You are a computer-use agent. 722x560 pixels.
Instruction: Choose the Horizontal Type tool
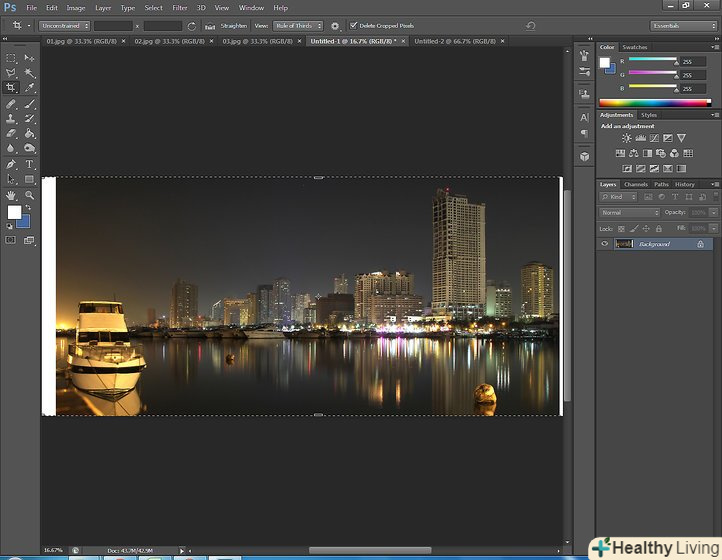click(x=29, y=164)
